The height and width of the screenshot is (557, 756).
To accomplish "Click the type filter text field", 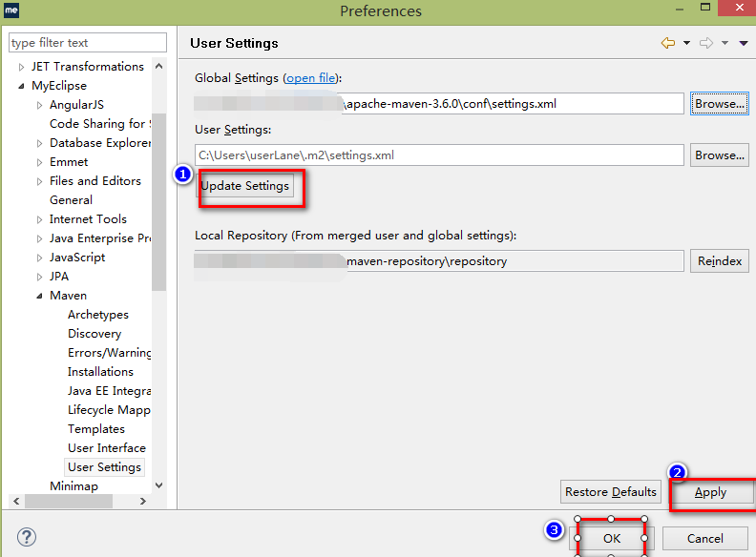I will (x=88, y=42).
